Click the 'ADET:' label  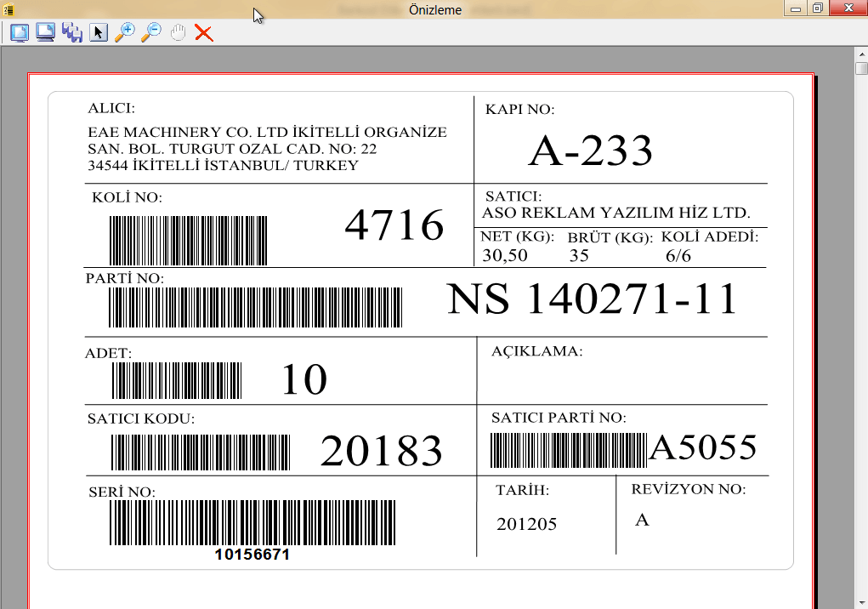108,353
